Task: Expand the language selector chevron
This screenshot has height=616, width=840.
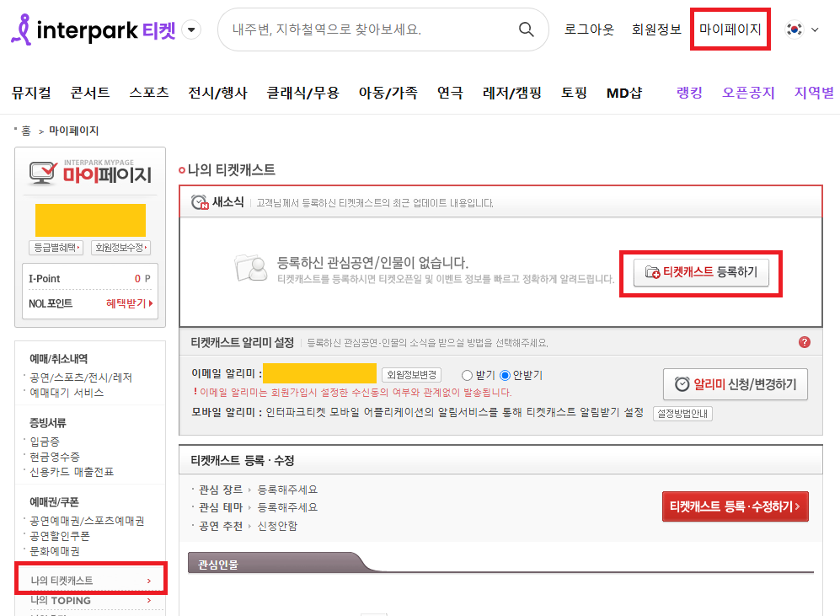Action: pyautogui.click(x=815, y=30)
